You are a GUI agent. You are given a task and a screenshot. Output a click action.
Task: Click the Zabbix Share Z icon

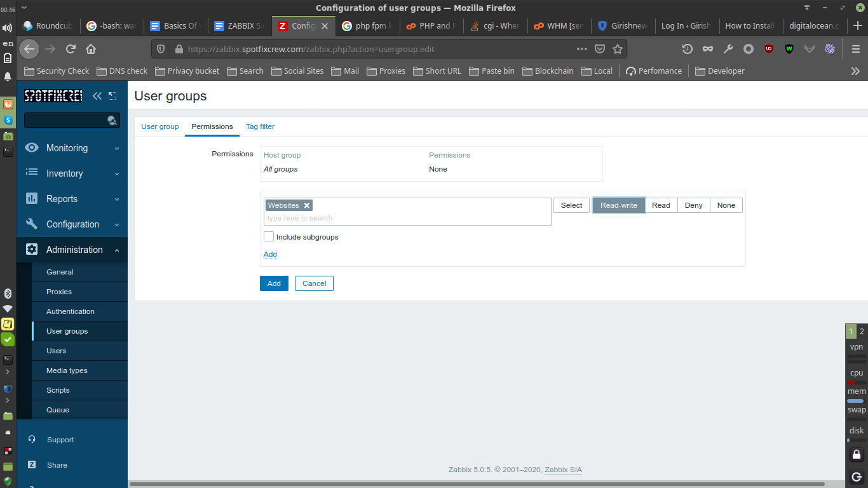coord(32,465)
